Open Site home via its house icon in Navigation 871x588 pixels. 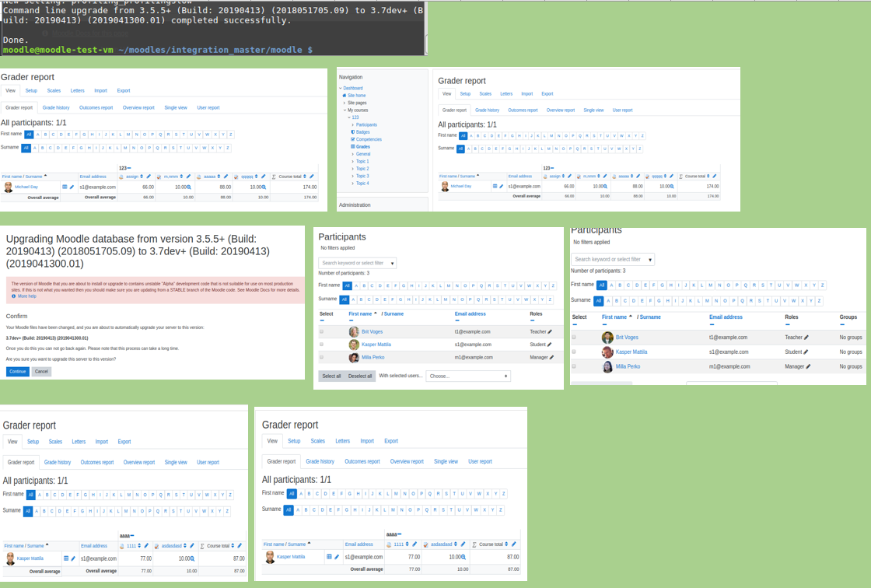tap(345, 96)
